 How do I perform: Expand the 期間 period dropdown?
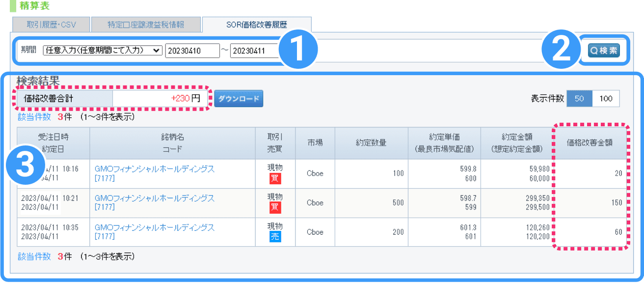pos(103,50)
